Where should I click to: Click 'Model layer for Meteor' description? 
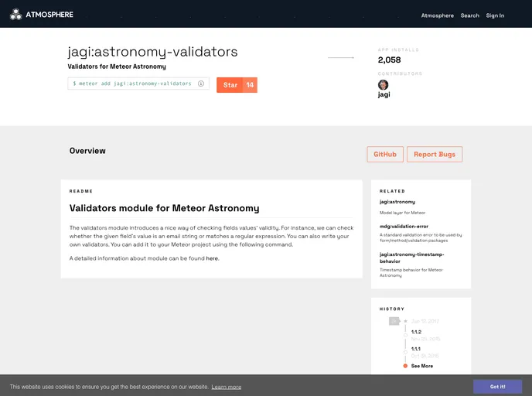coord(402,213)
